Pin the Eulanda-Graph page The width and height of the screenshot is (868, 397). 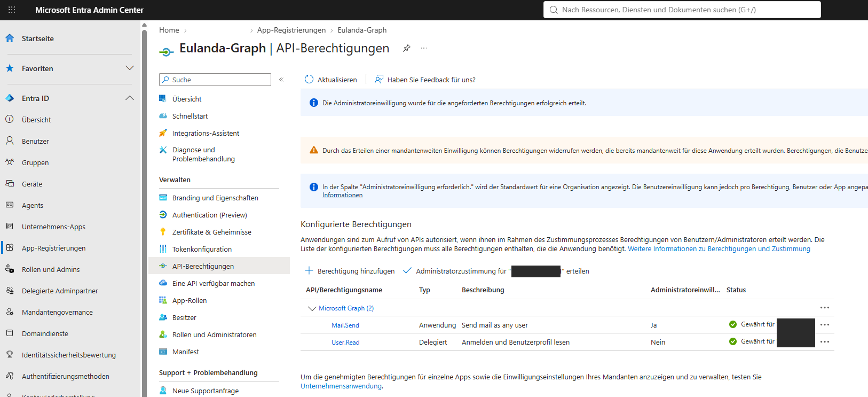pyautogui.click(x=407, y=48)
